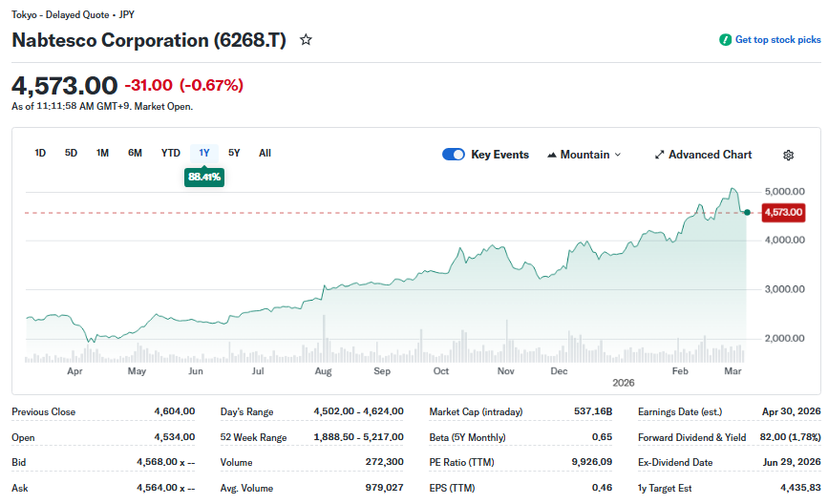The height and width of the screenshot is (504, 828).
Task: Click the Beta (5Y Monthly) label
Action: click(467, 437)
